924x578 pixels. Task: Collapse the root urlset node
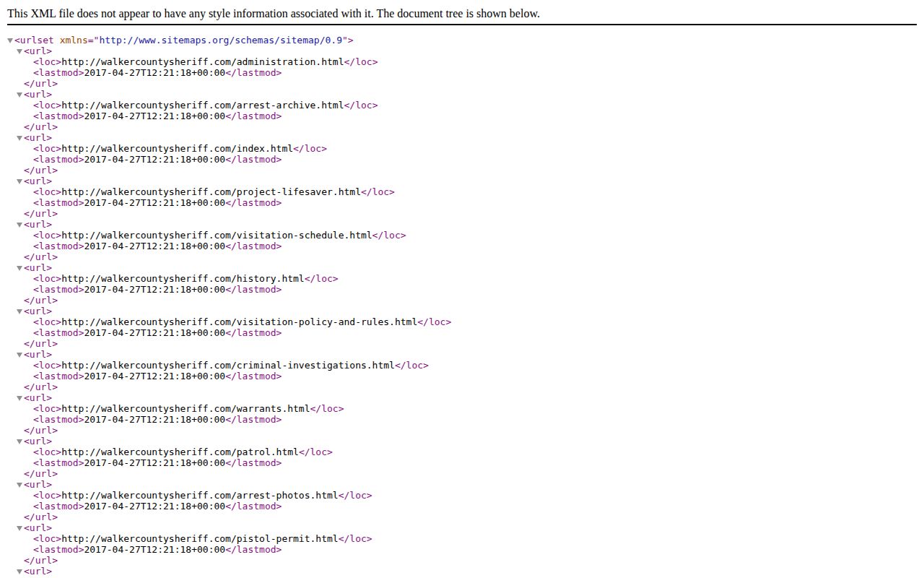(10, 40)
